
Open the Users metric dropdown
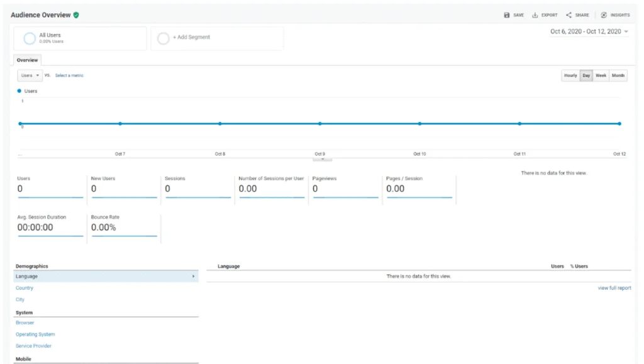[x=30, y=75]
